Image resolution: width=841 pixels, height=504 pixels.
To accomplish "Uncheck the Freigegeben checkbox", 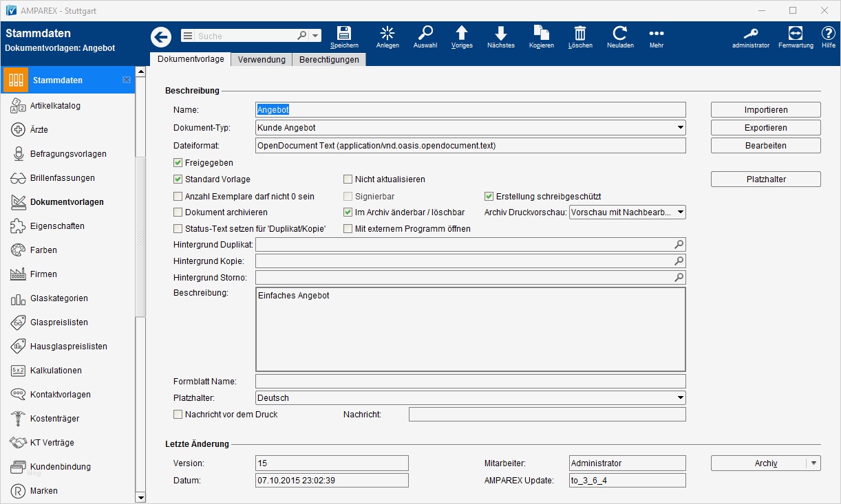I will [179, 163].
